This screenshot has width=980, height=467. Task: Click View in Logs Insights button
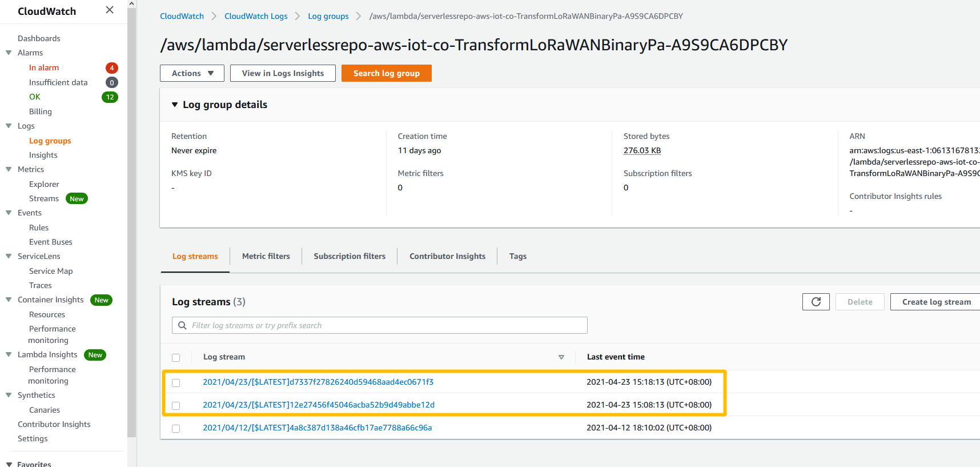[283, 73]
